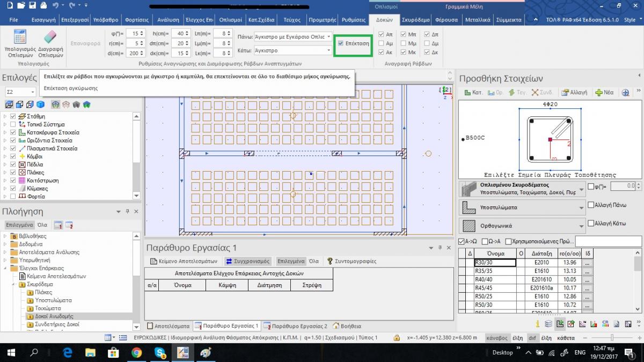The width and height of the screenshot is (644, 362).
Task: Expand the Αποτελέσματα Ανάλυσης tree node
Action: [x=5, y=252]
